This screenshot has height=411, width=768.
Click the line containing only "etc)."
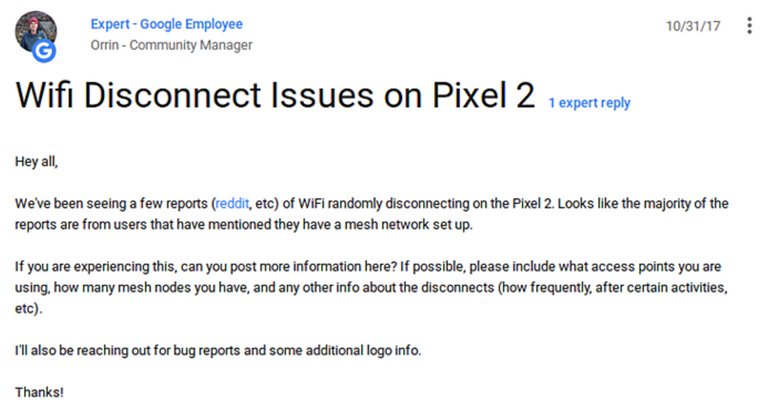click(28, 310)
